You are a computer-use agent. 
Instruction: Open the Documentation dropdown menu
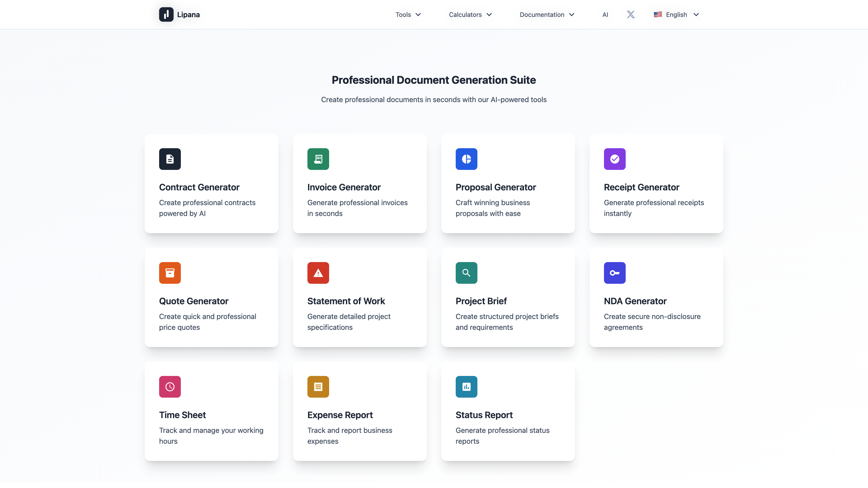tap(546, 14)
